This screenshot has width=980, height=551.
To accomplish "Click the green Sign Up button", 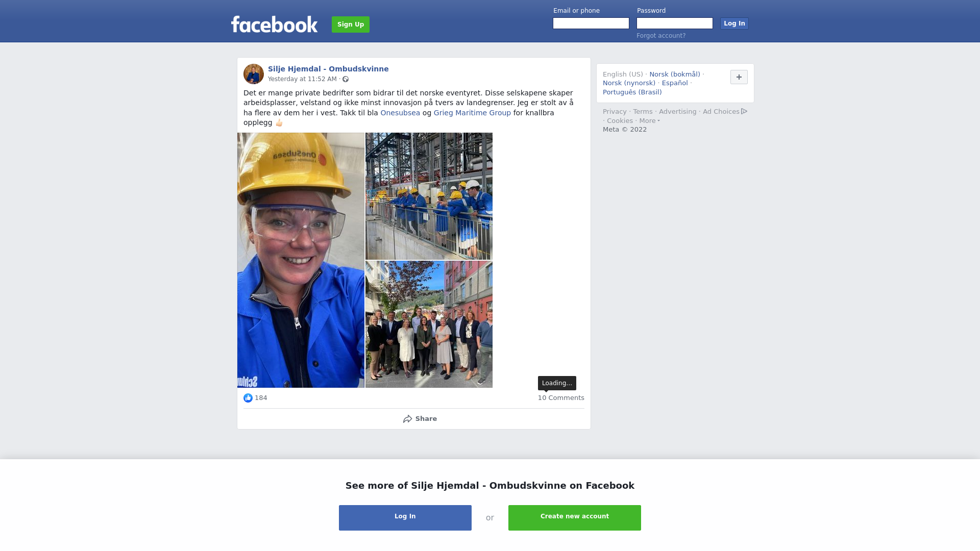I will (351, 24).
